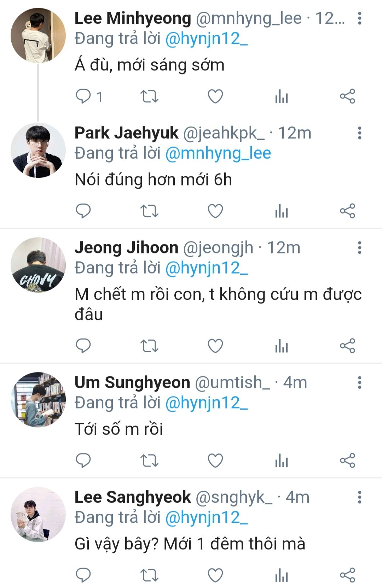The height and width of the screenshot is (588, 382).
Task: Open Park Jaehyuk's display name
Action: click(126, 133)
